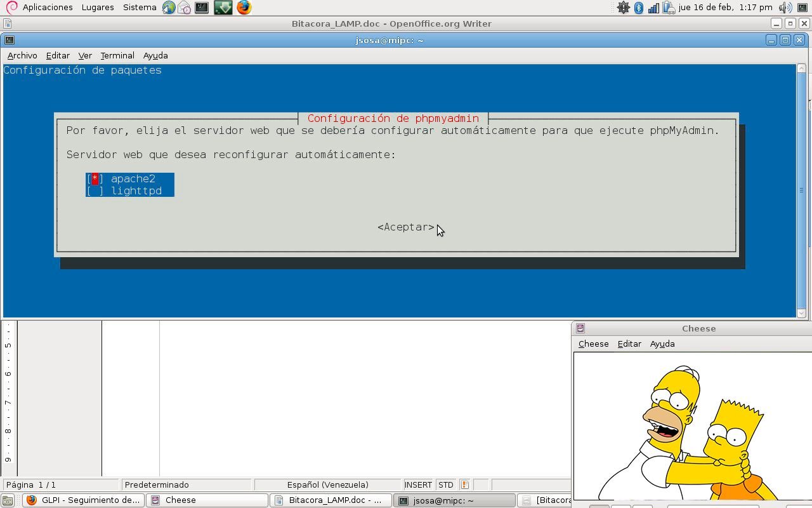Viewport: 812px width, 508px height.
Task: Open the Editar menu in the Cheese window
Action: (629, 344)
